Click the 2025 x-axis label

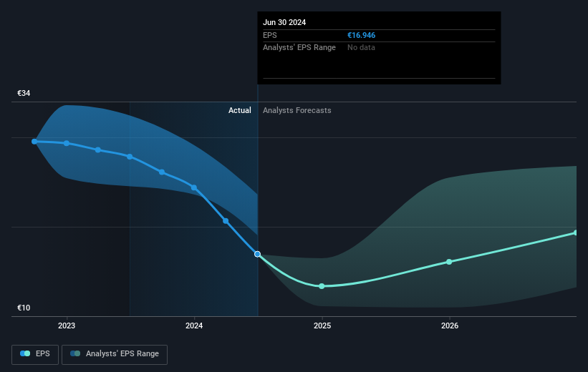[322, 325]
